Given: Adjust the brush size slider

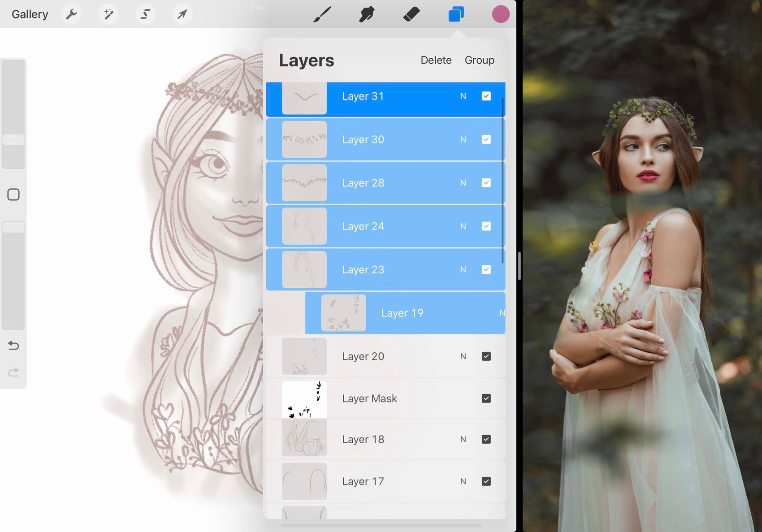Looking at the screenshot, I should tap(13, 114).
